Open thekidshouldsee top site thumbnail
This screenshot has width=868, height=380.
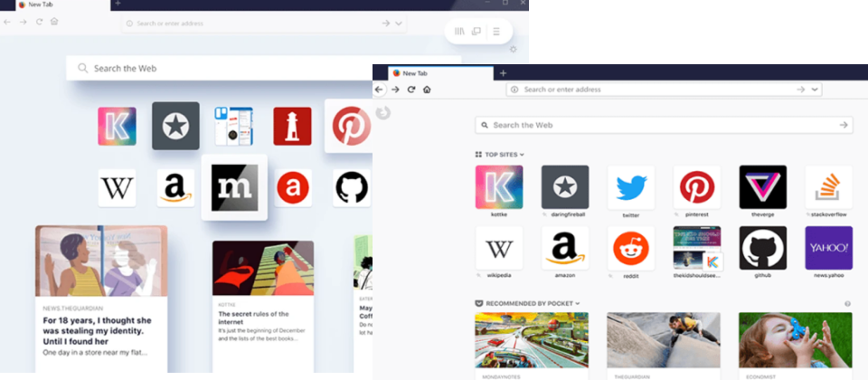tap(697, 248)
